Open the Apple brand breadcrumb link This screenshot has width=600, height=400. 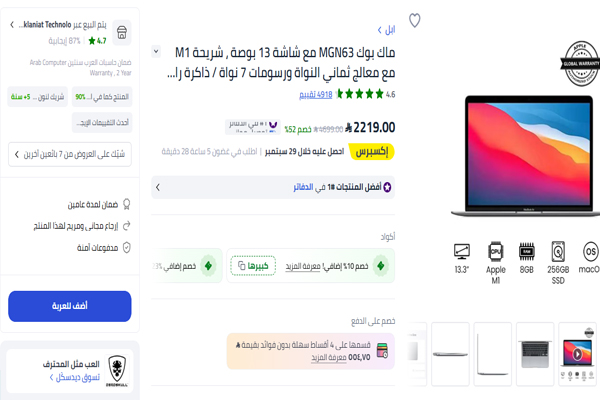[x=386, y=30]
